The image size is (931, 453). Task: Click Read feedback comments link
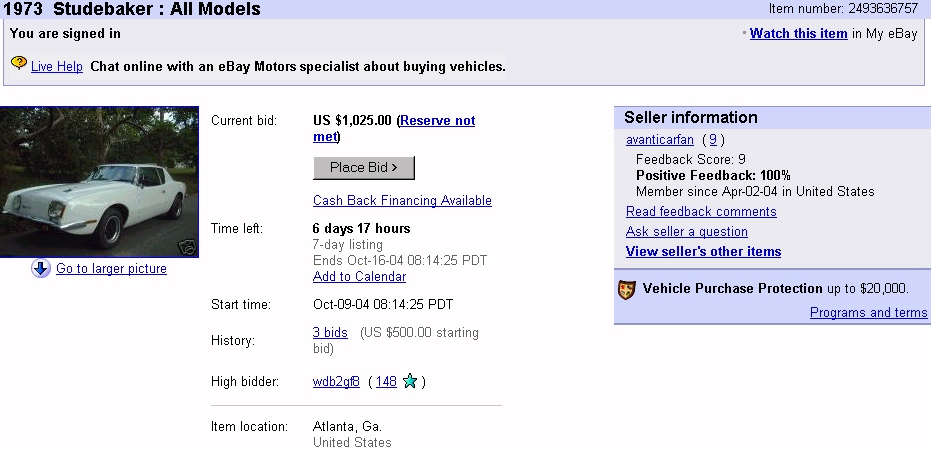(701, 211)
